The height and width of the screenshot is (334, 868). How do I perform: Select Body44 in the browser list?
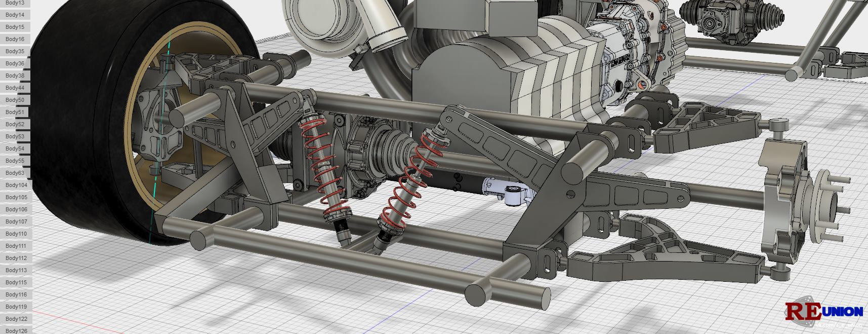(15, 88)
